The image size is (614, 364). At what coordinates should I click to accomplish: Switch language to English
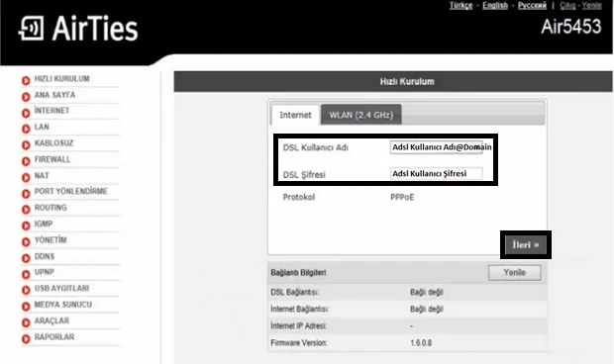(x=495, y=5)
